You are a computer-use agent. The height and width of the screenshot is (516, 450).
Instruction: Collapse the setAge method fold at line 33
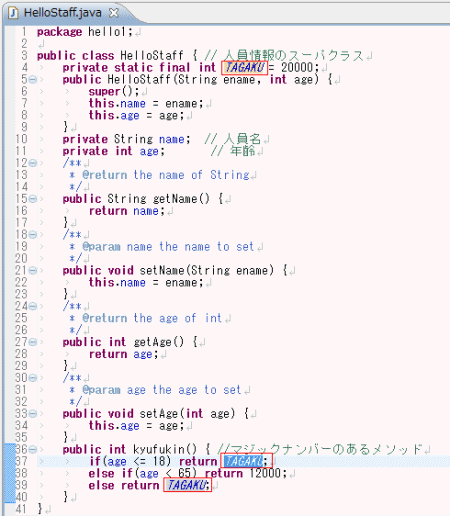coord(33,414)
